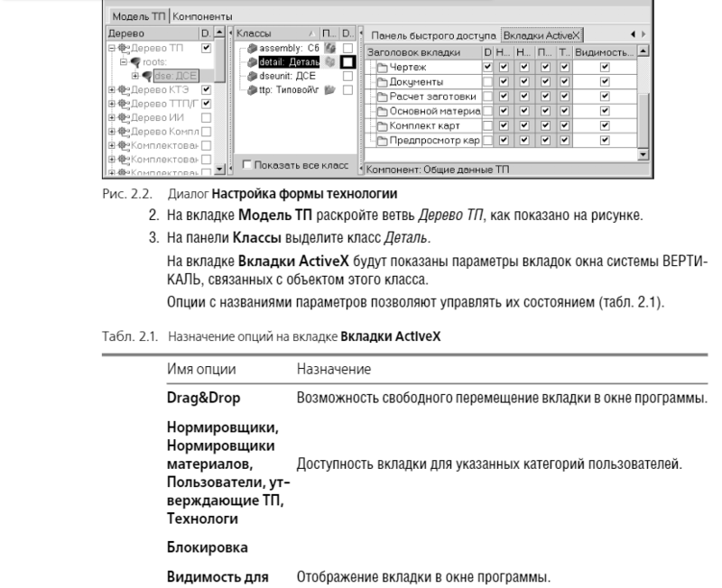The height and width of the screenshot is (588, 722).
Task: Click the detail: Деталь class cube icon
Action: (x=252, y=62)
